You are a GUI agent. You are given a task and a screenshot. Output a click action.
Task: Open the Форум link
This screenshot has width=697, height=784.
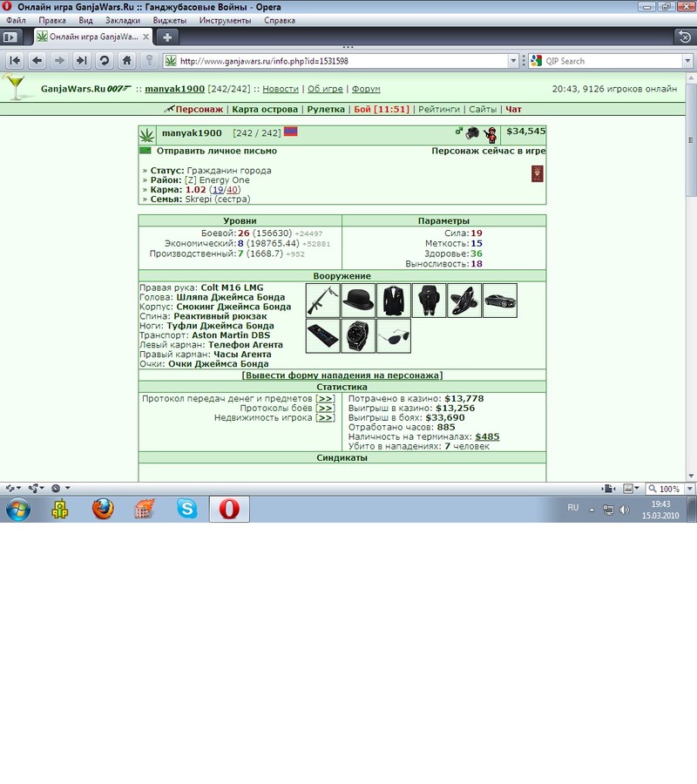tap(366, 89)
